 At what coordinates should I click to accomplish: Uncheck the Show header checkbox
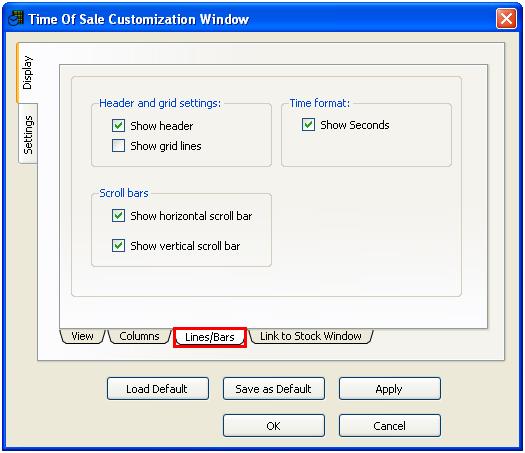click(119, 126)
